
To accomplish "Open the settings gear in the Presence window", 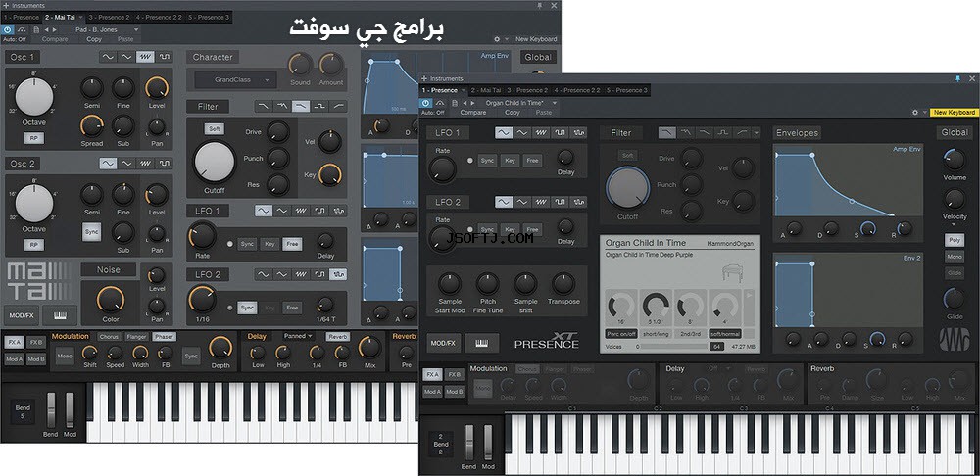I will coord(915,113).
